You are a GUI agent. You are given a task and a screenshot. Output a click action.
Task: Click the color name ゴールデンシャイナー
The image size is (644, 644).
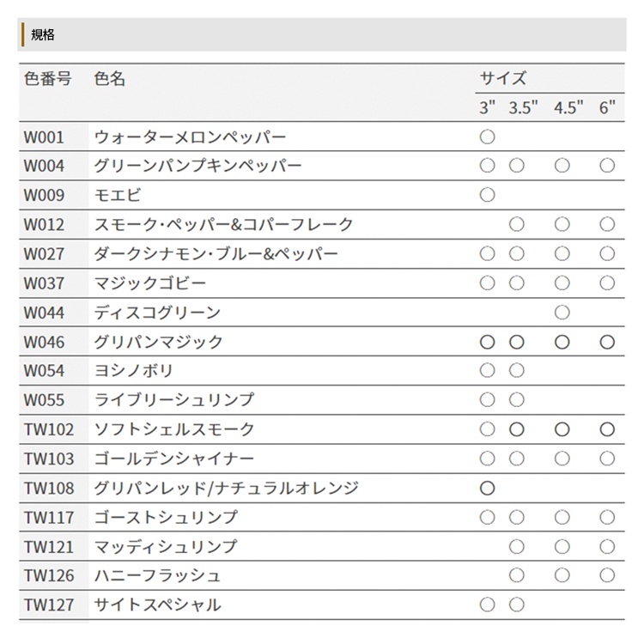pos(174,459)
